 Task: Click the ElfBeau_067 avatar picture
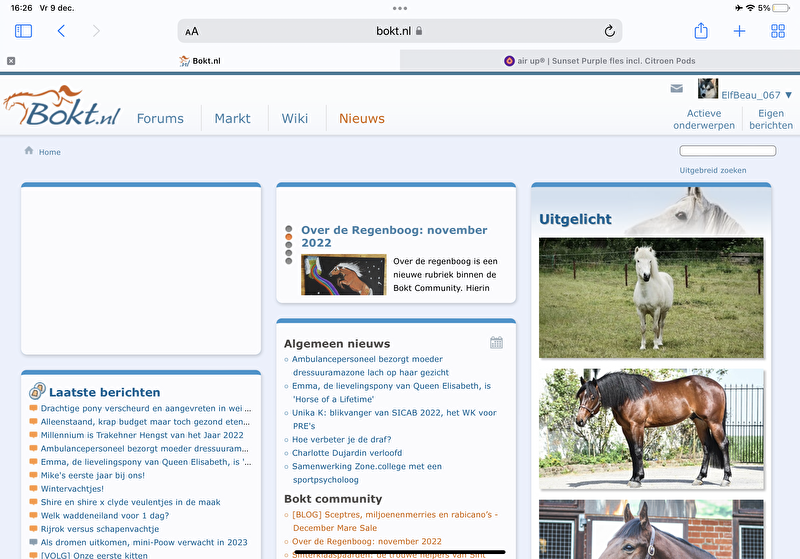(x=708, y=89)
